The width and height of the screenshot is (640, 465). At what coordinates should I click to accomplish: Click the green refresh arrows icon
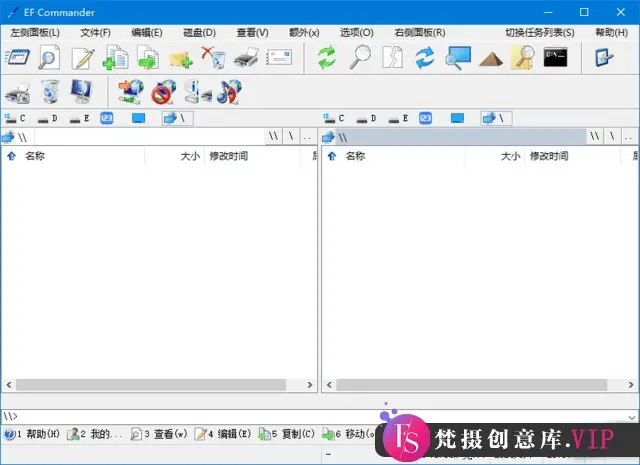(x=327, y=58)
